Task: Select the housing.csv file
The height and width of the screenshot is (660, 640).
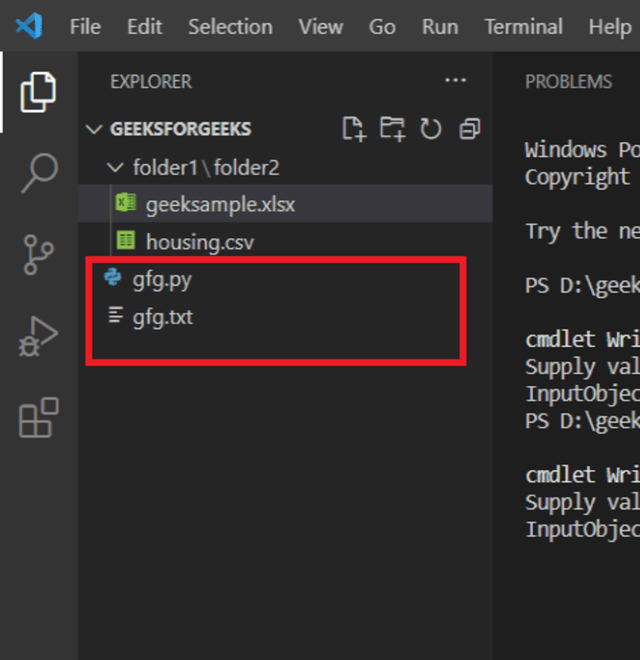Action: click(x=285, y=241)
